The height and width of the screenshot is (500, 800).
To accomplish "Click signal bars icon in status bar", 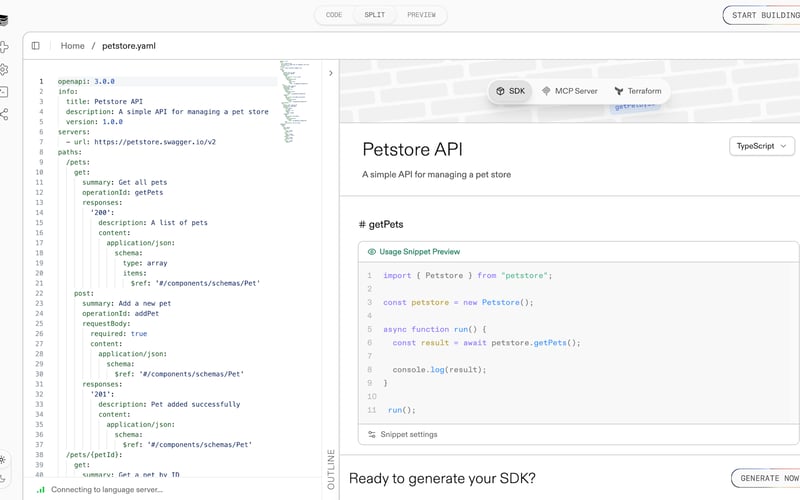I will pos(41,490).
